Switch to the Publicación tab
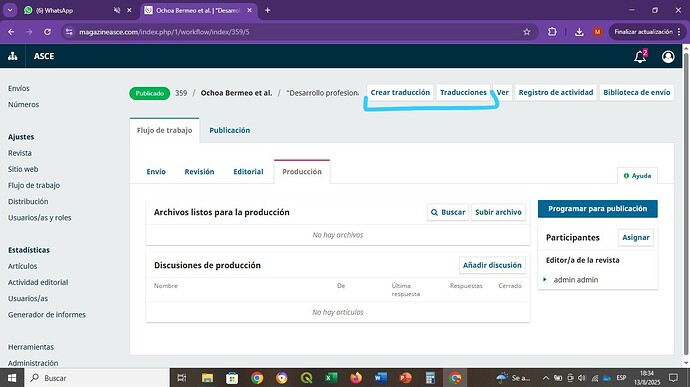The height and width of the screenshot is (387, 690). point(229,130)
